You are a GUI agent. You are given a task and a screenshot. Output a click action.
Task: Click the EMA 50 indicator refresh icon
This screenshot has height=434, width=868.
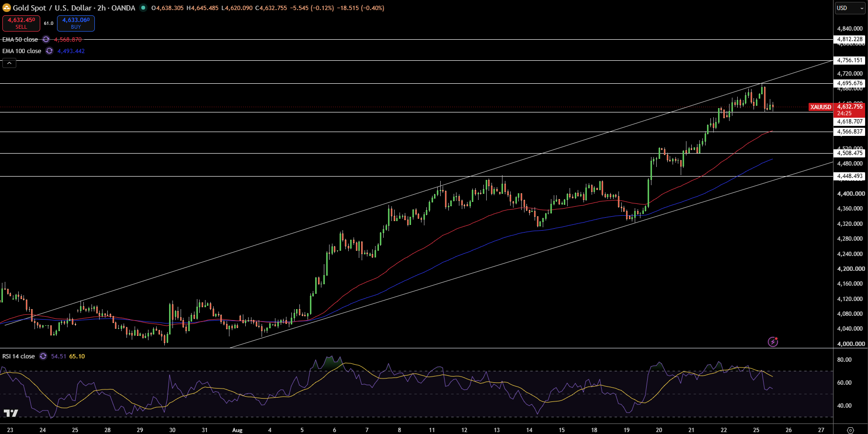point(46,40)
